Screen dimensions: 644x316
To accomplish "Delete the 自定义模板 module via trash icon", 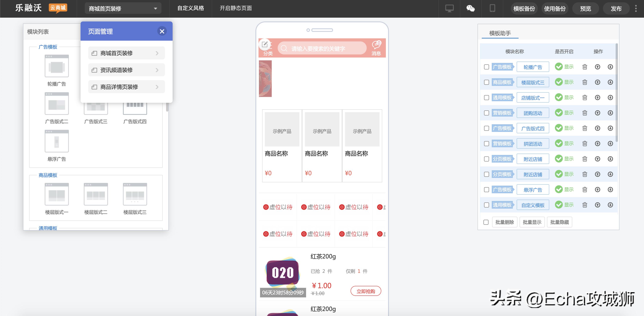I will 585,205.
